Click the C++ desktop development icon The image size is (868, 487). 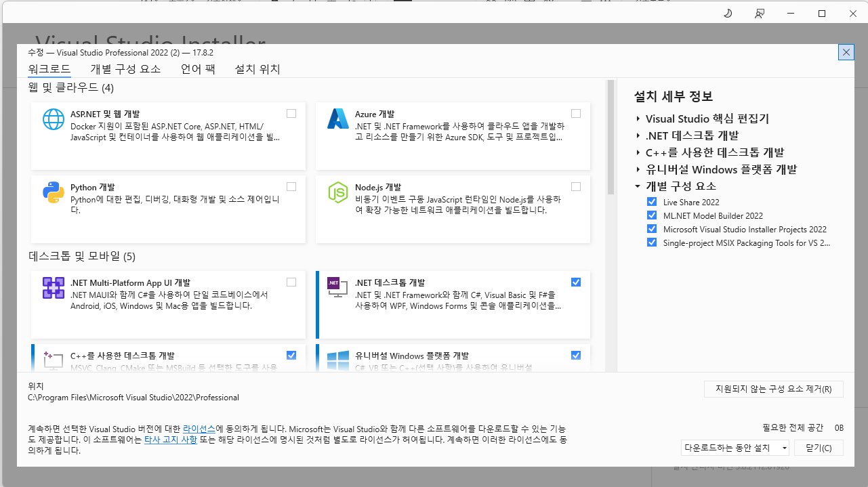[x=54, y=360]
